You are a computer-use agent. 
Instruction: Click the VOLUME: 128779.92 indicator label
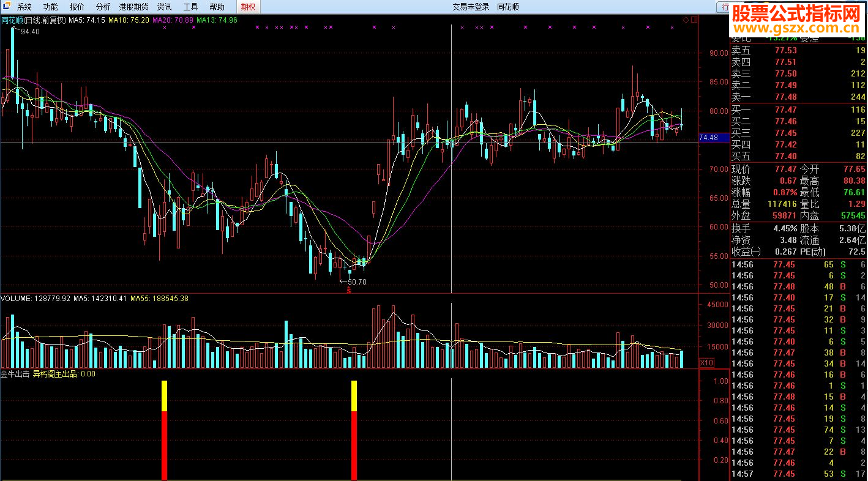point(36,299)
